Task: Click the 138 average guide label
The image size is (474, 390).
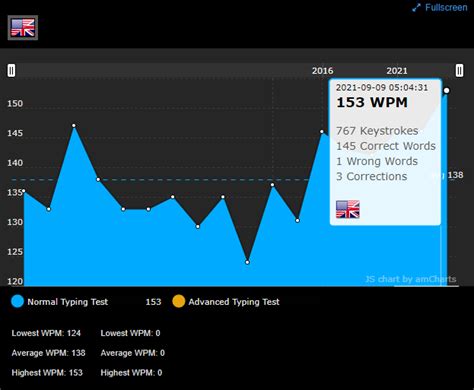Action: 455,175
